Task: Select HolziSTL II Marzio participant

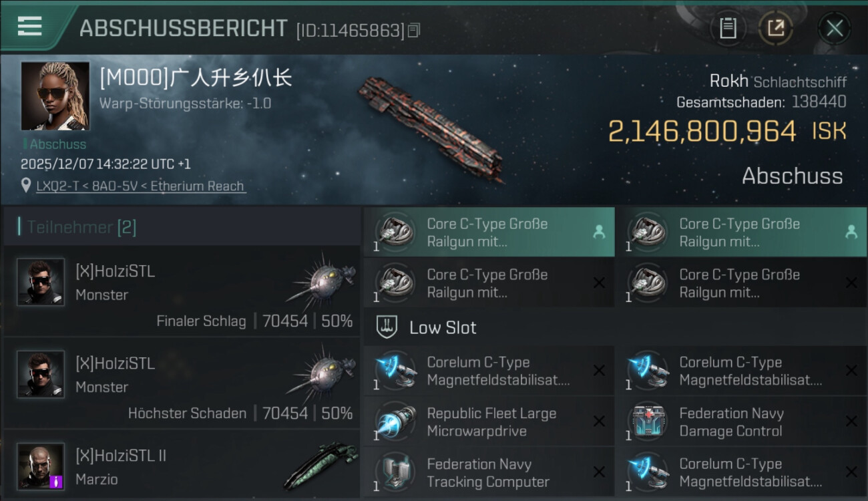Action: tap(182, 464)
